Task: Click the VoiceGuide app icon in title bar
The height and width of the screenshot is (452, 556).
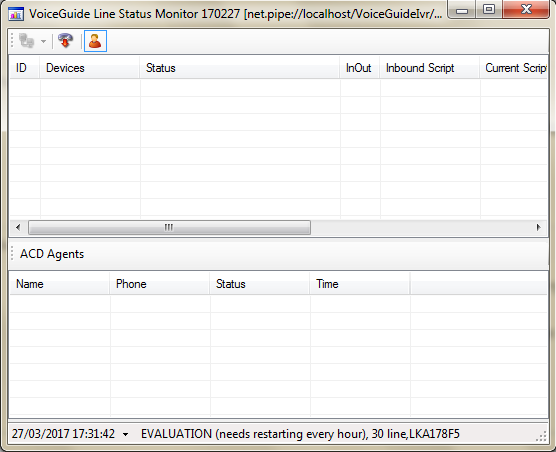Action: coord(16,14)
